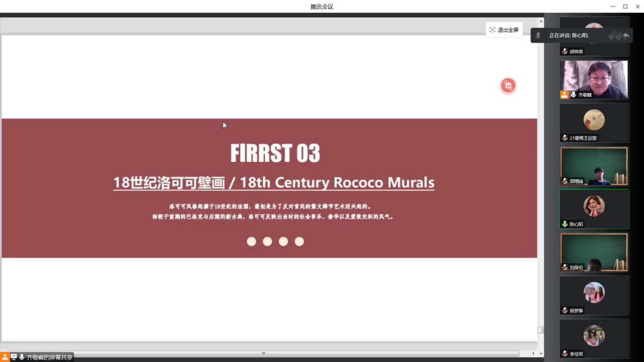Click muted mic icon in speaking banner
644x362 pixels.
pos(538,35)
